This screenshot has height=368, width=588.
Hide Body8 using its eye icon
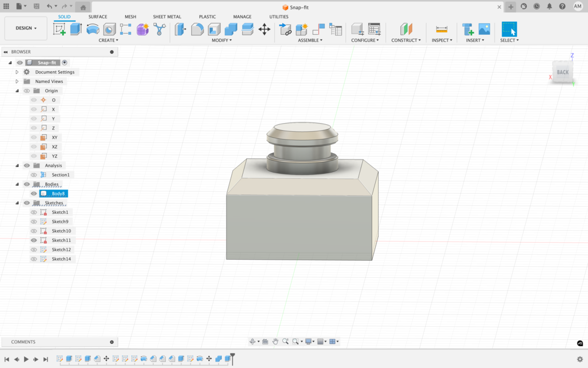tap(34, 194)
